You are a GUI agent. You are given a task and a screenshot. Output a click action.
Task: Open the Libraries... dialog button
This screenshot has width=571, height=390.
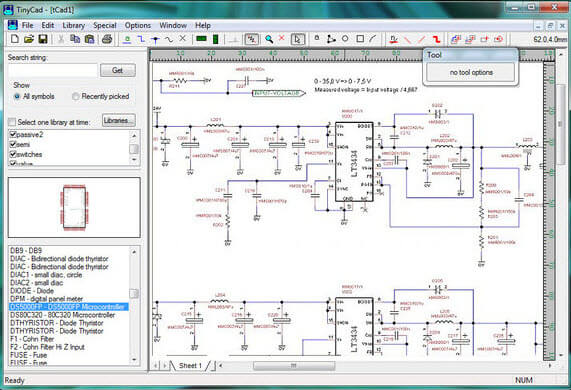(119, 120)
